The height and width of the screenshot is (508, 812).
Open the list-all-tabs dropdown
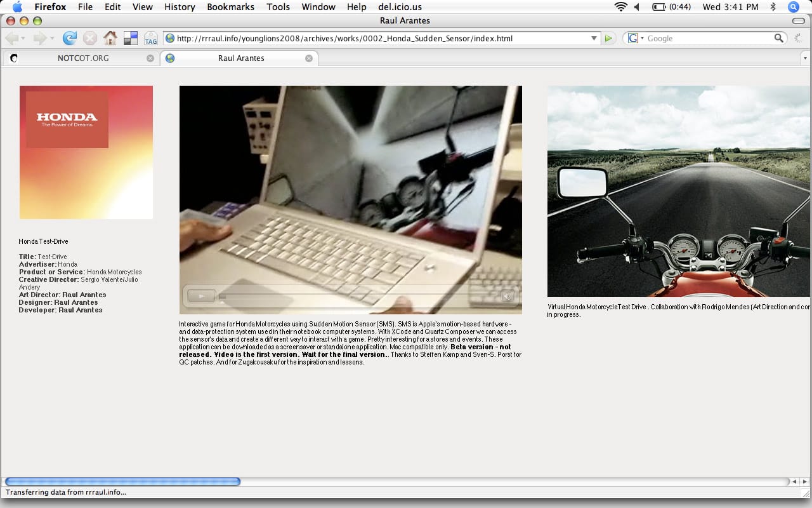pyautogui.click(x=805, y=58)
